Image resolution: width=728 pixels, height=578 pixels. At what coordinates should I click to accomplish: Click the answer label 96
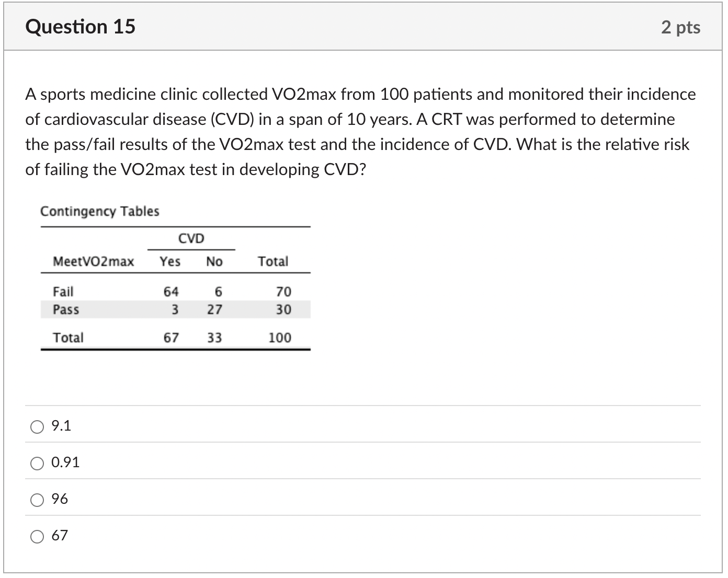click(59, 499)
